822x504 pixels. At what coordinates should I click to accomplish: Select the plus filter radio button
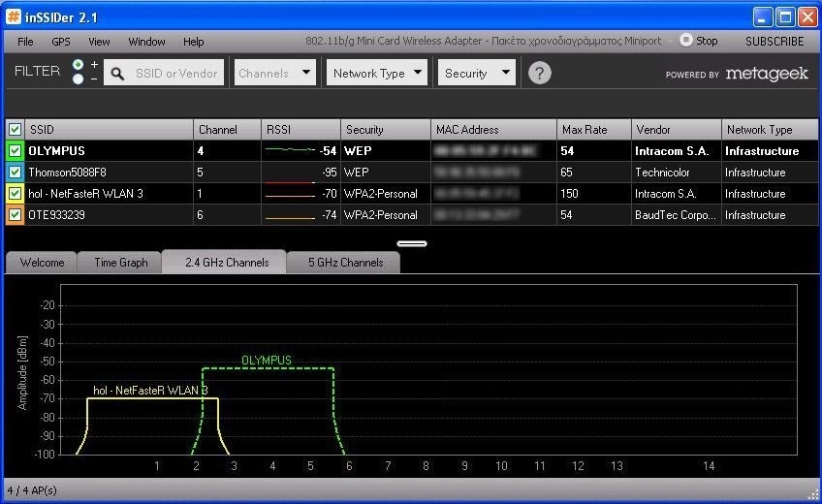tap(79, 64)
